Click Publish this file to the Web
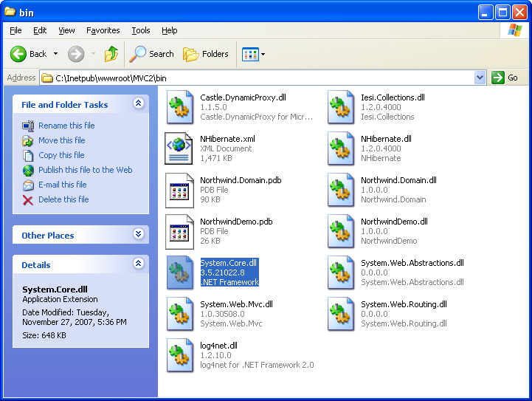This screenshot has width=532, height=401. pyautogui.click(x=85, y=170)
